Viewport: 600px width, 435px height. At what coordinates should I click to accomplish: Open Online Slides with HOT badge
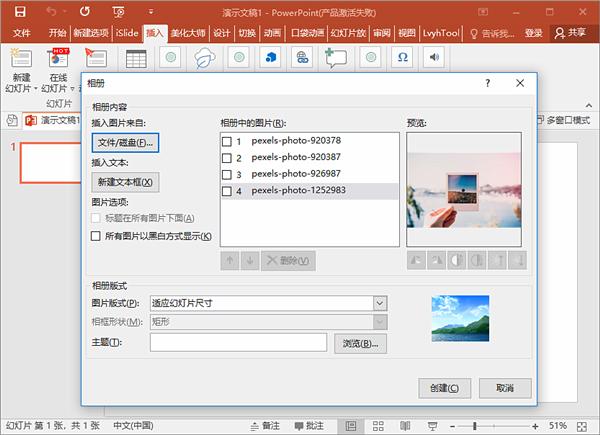click(x=58, y=58)
